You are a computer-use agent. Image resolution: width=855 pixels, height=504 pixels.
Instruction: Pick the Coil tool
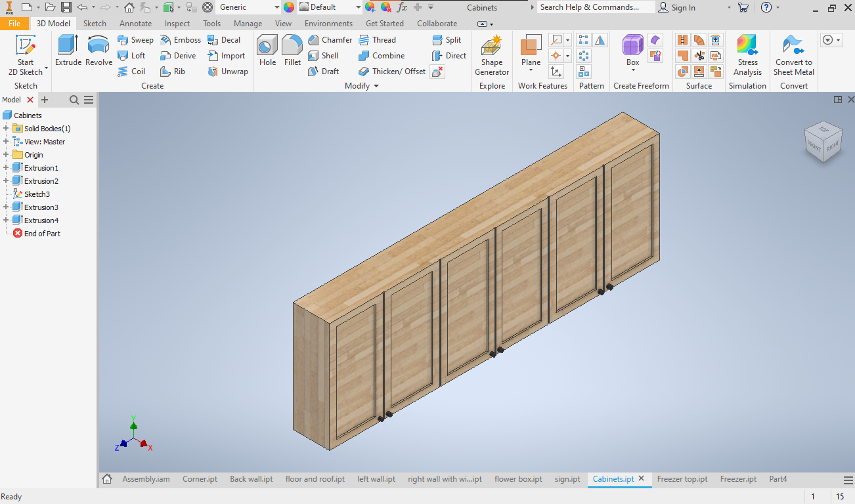(131, 72)
